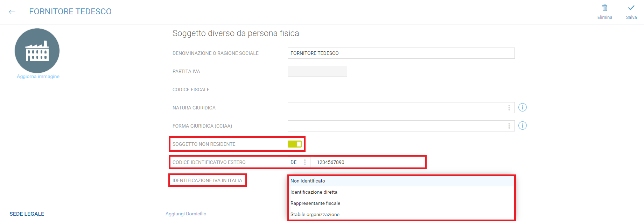Open info icon beside Forma Giuridica (CCIAA)
The width and height of the screenshot is (644, 222).
pos(523,126)
